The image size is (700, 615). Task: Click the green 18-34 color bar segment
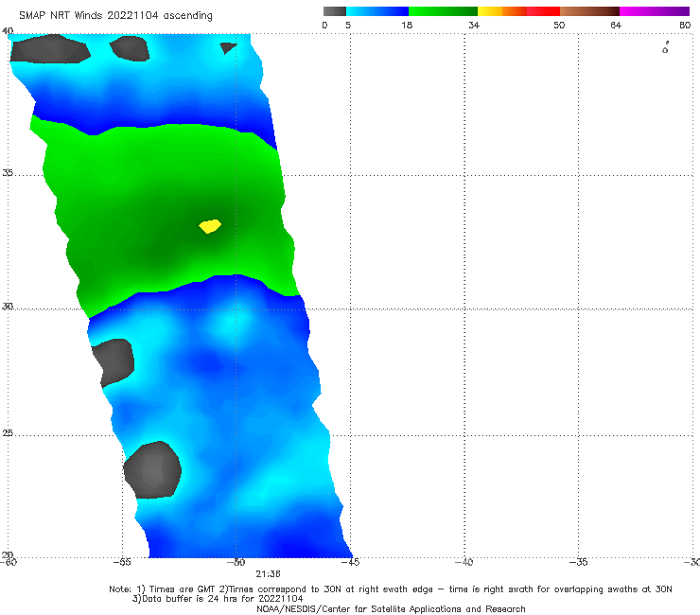[443, 11]
